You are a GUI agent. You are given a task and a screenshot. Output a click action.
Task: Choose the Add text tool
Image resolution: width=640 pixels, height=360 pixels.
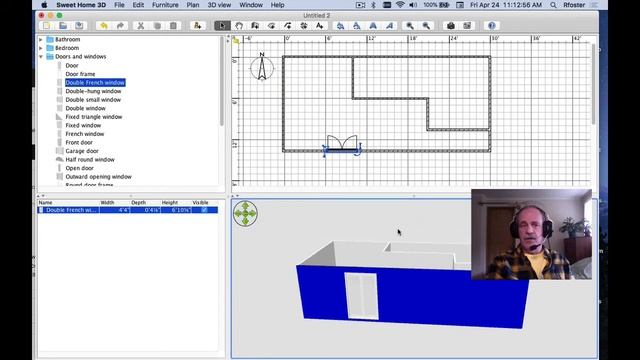[320, 26]
